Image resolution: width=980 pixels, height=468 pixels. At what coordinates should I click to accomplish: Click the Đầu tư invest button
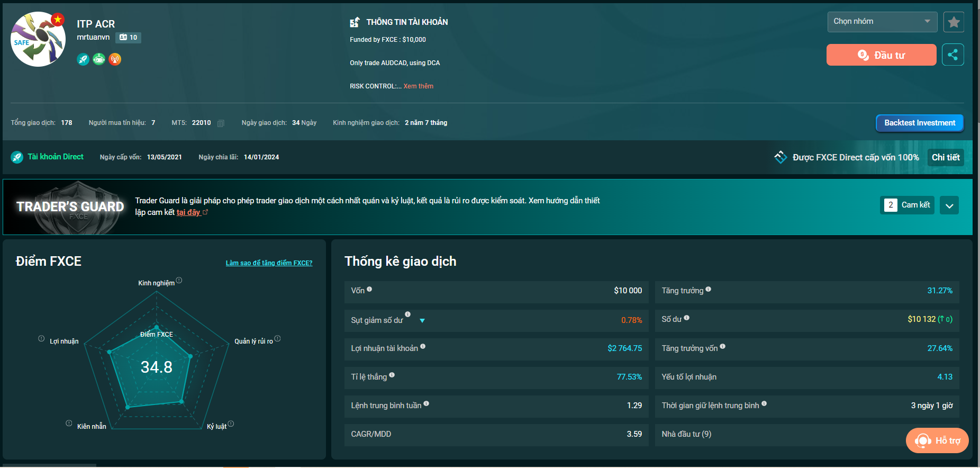point(881,55)
